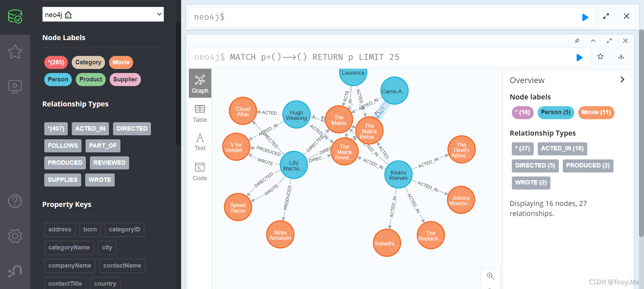Collapse the Overview panel chevron
Image resolution: width=644 pixels, height=289 pixels.
[x=622, y=80]
